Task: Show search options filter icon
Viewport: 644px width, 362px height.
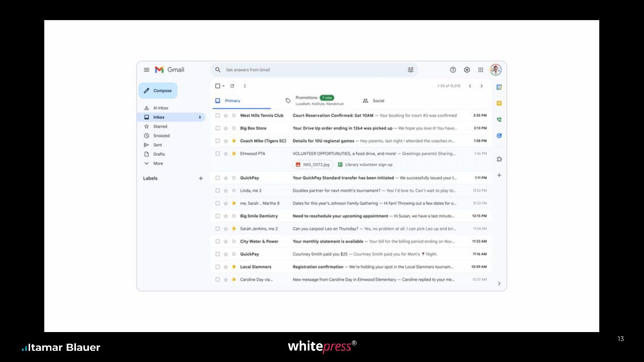Action: tap(411, 70)
